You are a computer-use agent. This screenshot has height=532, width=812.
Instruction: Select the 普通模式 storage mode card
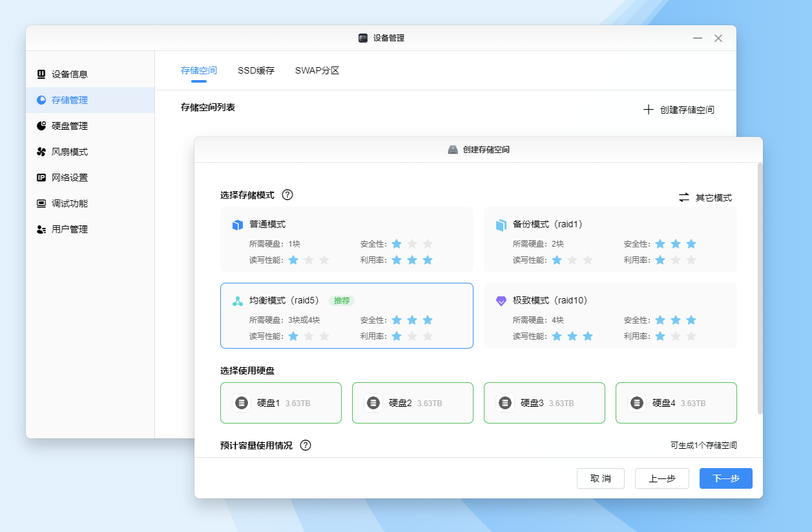point(346,240)
